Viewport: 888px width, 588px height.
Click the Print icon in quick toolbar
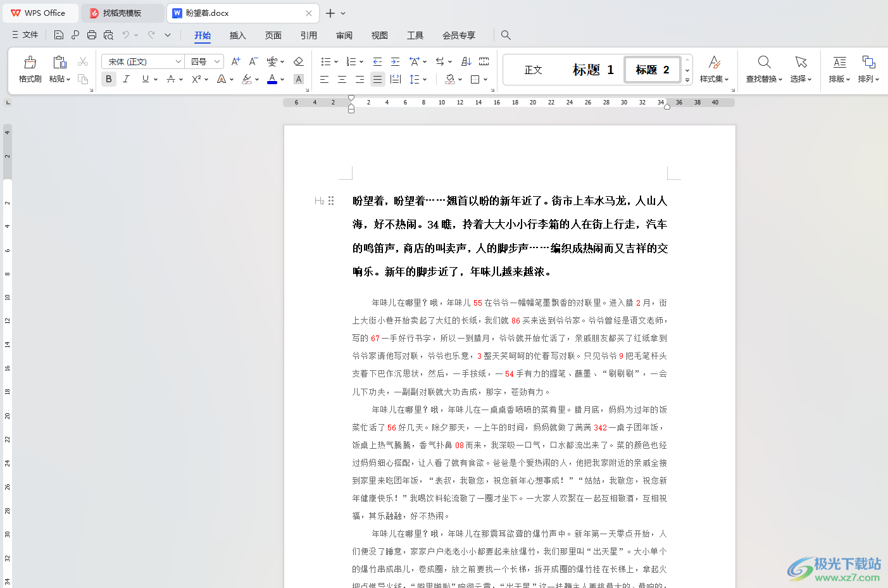pos(92,35)
